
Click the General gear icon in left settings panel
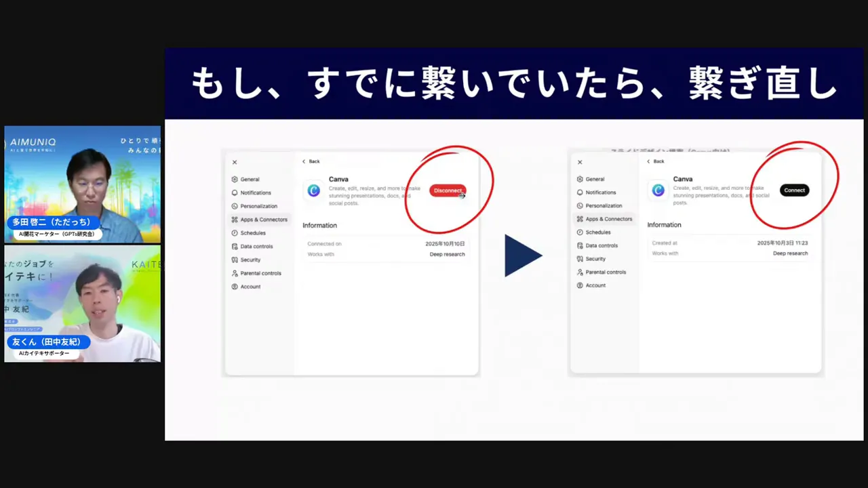235,180
